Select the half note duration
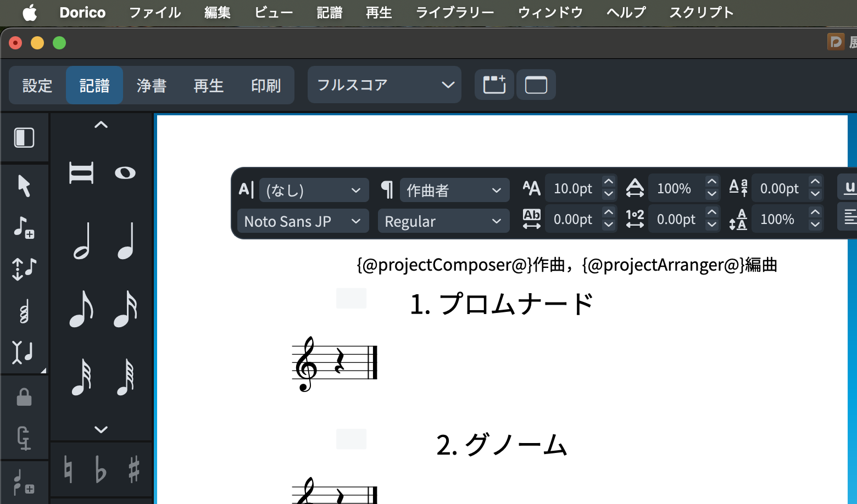 point(81,240)
